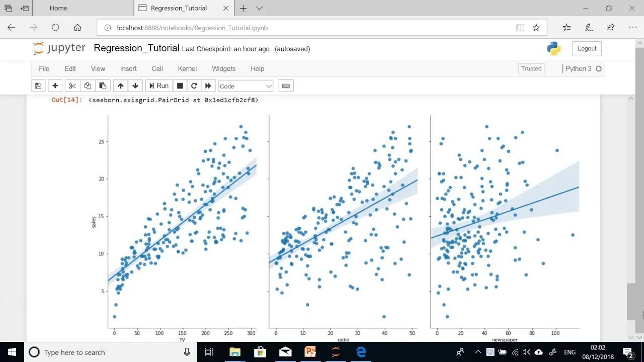
Task: Restart kernel and run all with fast-forward icon
Action: click(208, 86)
